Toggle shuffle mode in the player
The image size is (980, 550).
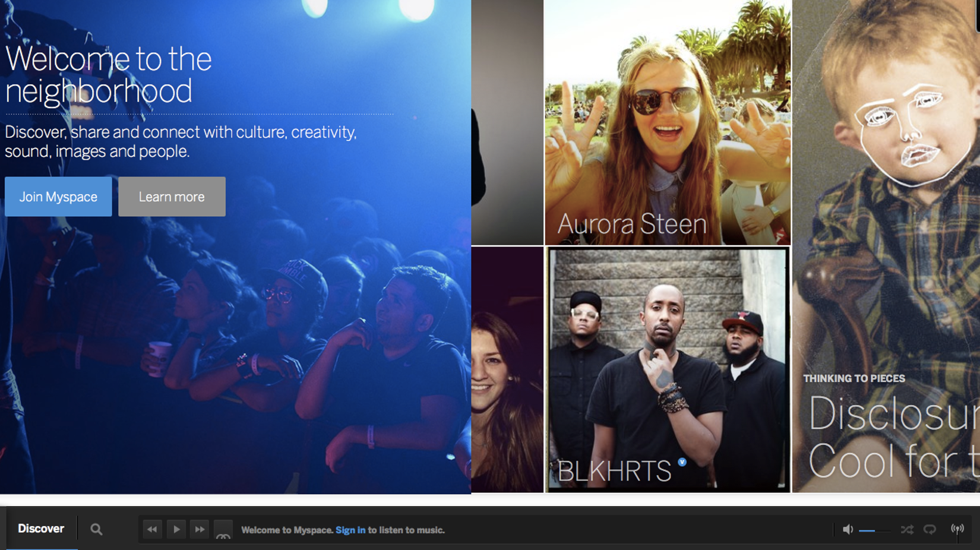pos(907,529)
